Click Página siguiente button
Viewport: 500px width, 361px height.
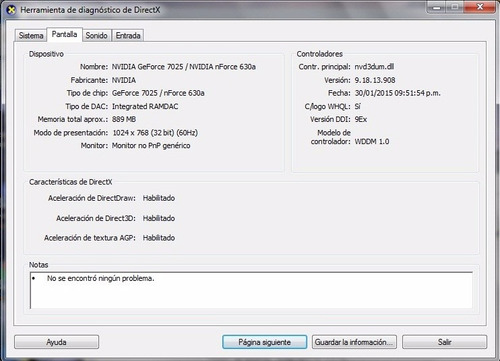point(264,342)
